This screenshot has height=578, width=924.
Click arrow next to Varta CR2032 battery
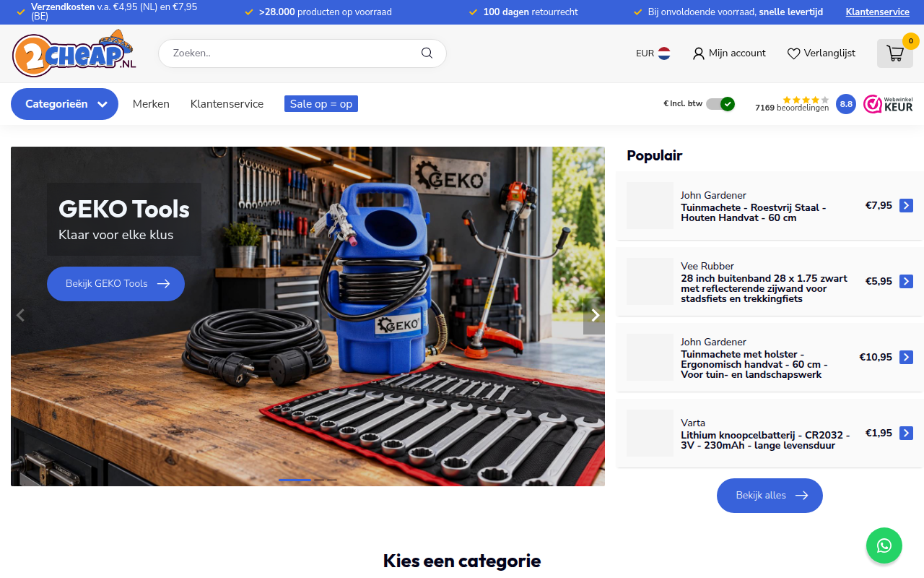click(x=907, y=433)
